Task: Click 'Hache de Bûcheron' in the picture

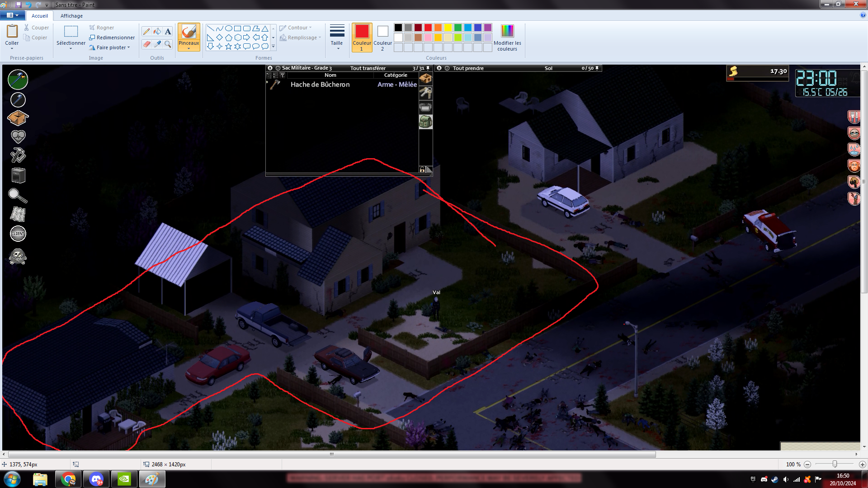Action: pos(320,84)
